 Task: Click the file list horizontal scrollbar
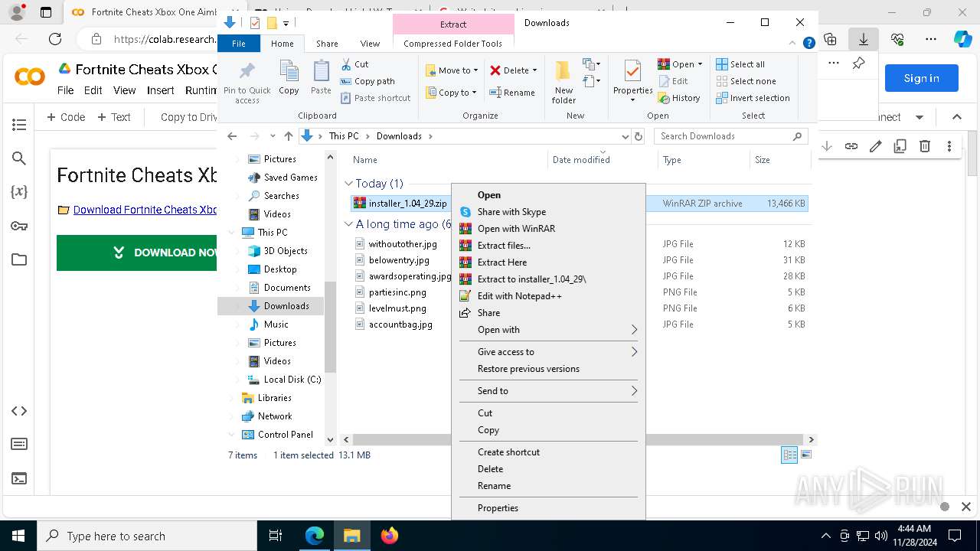[x=578, y=439]
